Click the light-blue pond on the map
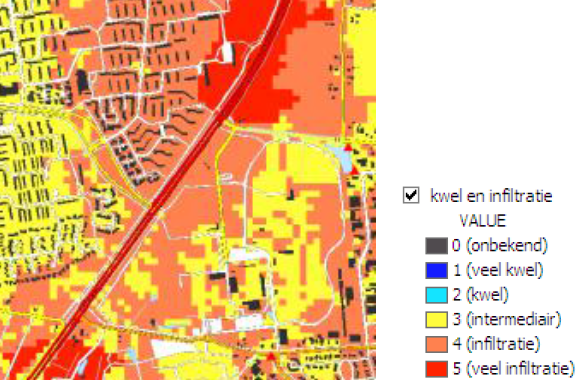The image size is (587, 380). tap(343, 158)
